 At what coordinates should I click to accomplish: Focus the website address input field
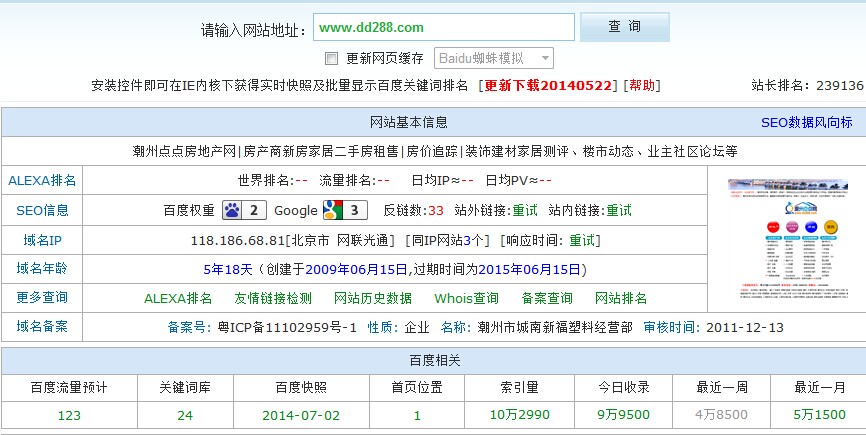click(444, 27)
